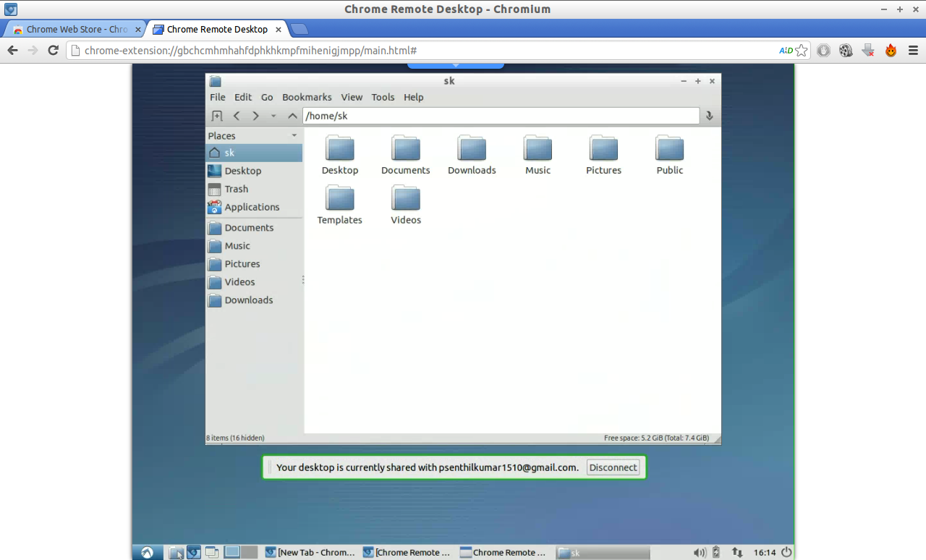926x560 pixels.
Task: Open the Help menu
Action: 413,97
